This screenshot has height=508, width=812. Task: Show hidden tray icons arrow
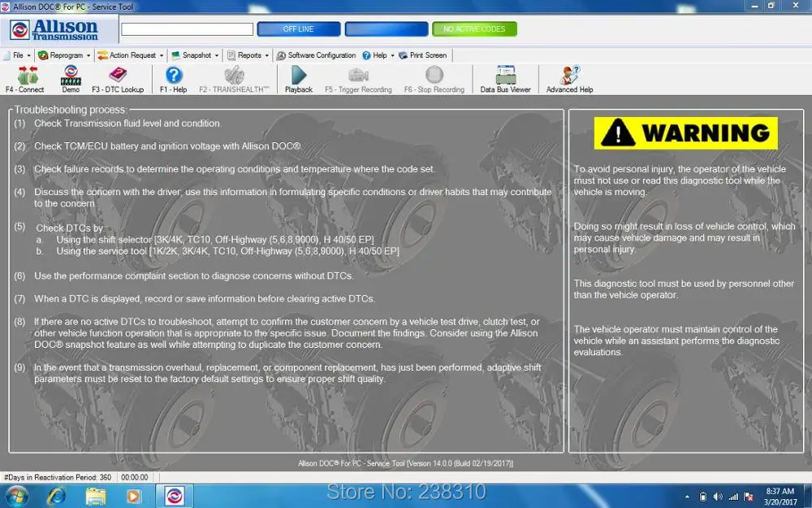point(687,497)
